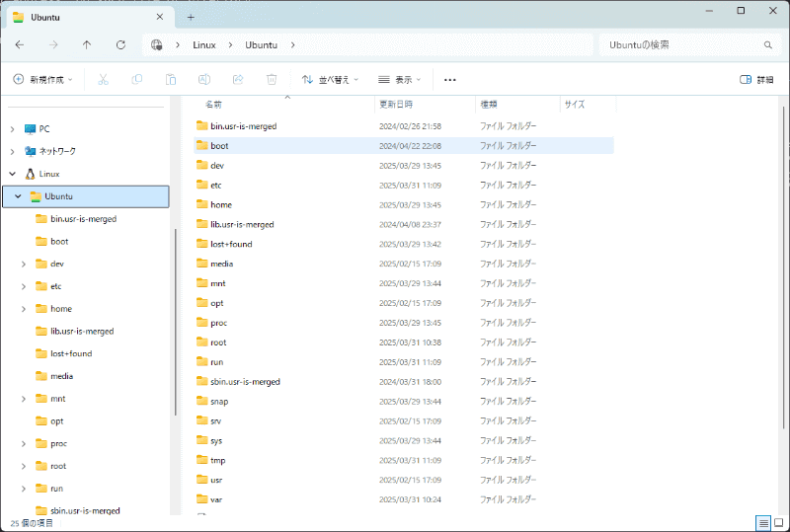Click the network globe icon in address bar
This screenshot has width=790, height=532.
[x=157, y=44]
